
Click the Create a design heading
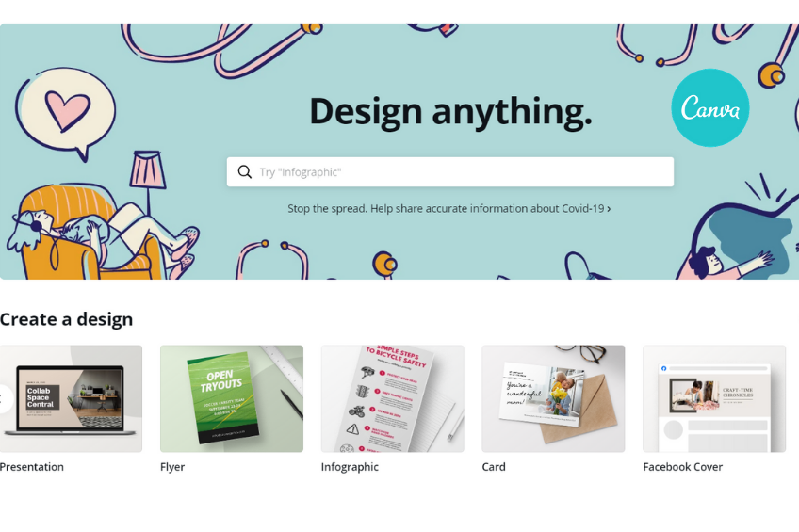[x=66, y=319]
